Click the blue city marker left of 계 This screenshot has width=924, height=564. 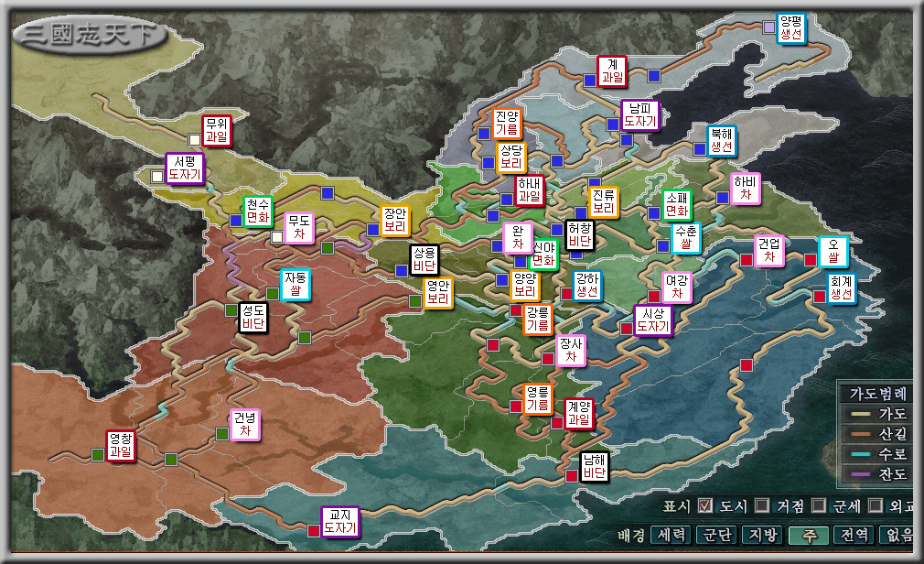click(590, 81)
